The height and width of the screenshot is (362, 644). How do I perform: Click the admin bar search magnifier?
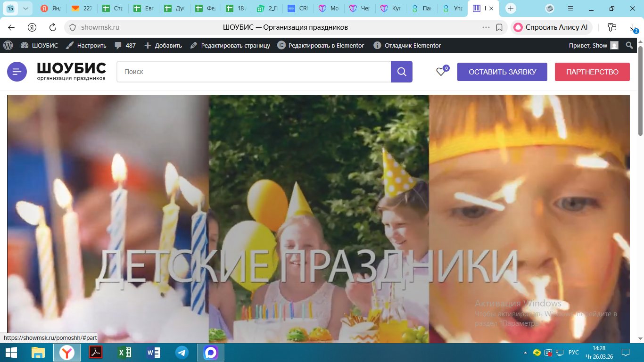(629, 45)
